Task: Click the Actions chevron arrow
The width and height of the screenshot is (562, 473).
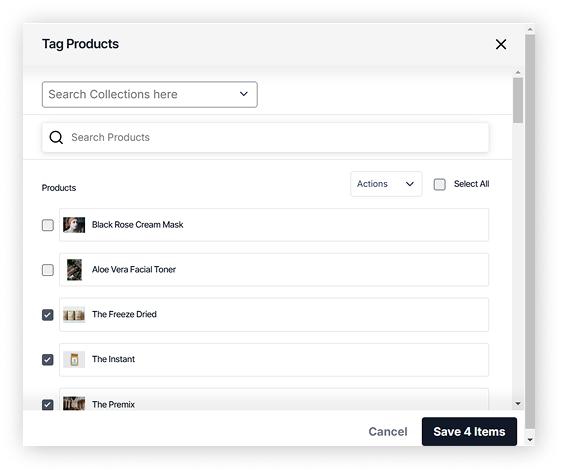Action: click(x=410, y=184)
